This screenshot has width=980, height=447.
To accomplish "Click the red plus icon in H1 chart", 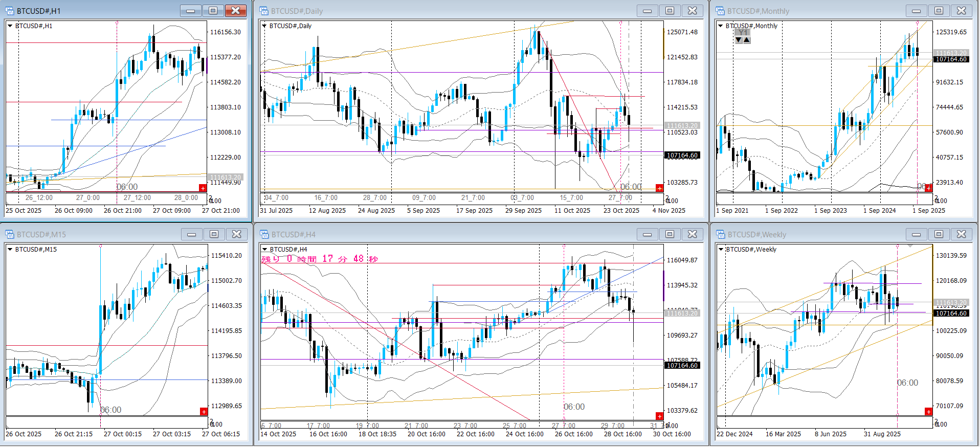I will click(x=203, y=188).
